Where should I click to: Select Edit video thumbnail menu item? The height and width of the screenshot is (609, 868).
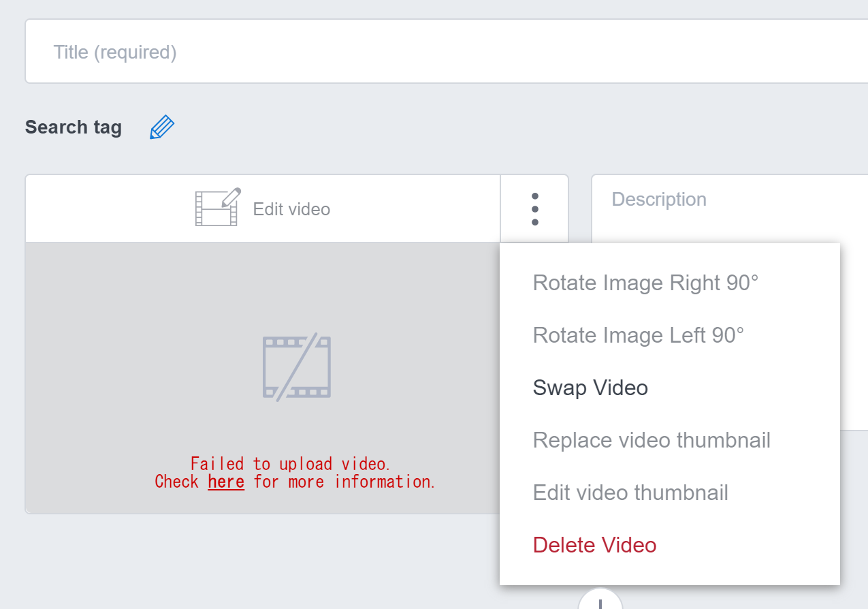point(630,493)
